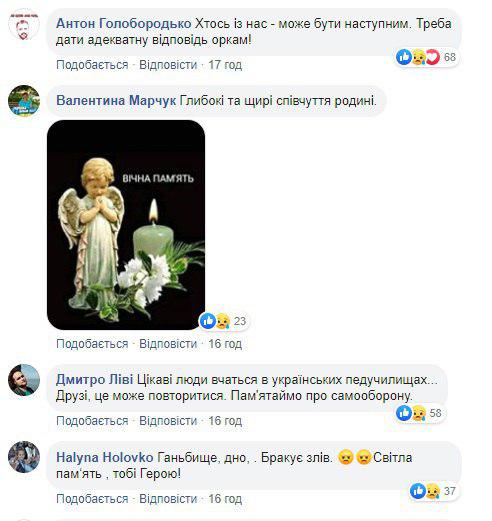Like Антон Голобородько's comment via Подобається
492x521 pixels.
[92, 65]
